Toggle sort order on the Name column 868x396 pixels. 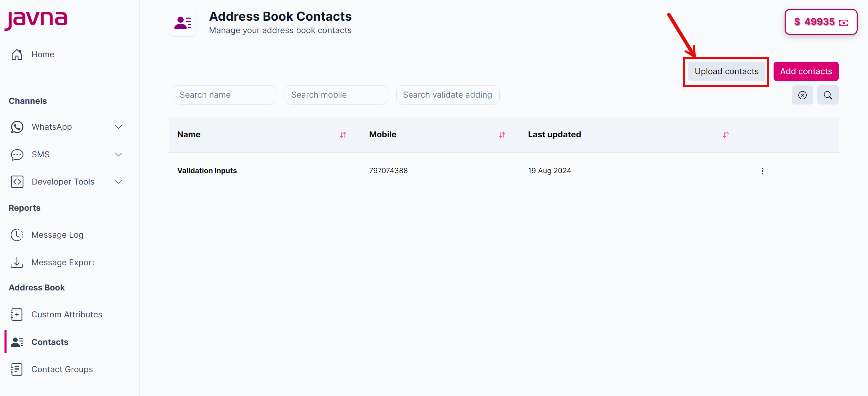pyautogui.click(x=343, y=135)
